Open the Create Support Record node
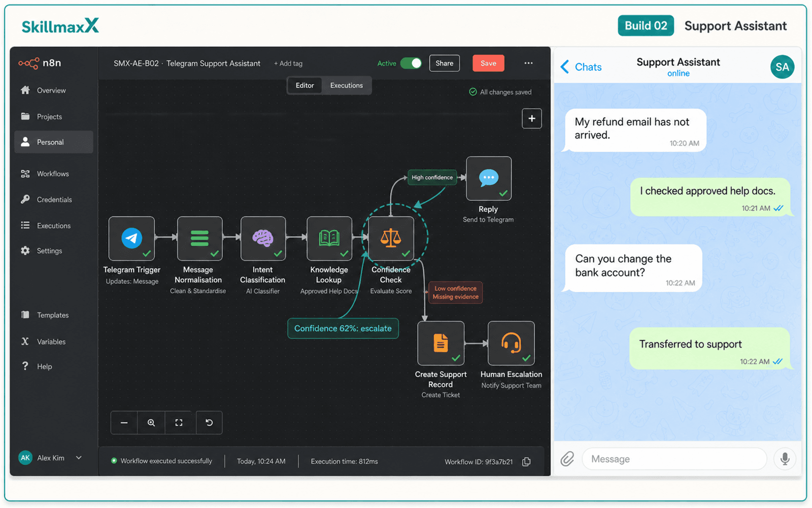The height and width of the screenshot is (508, 812). [x=441, y=343]
